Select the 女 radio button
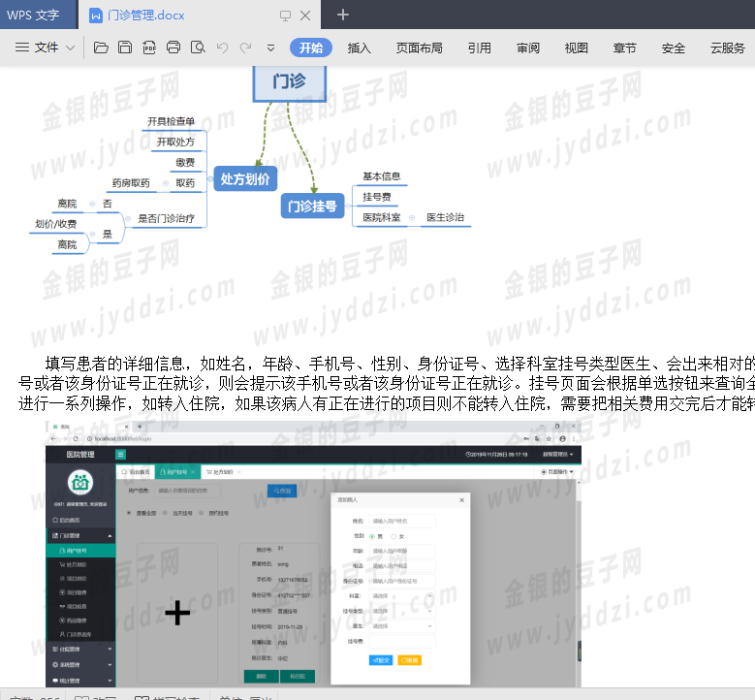Image resolution: width=755 pixels, height=700 pixels. [393, 536]
